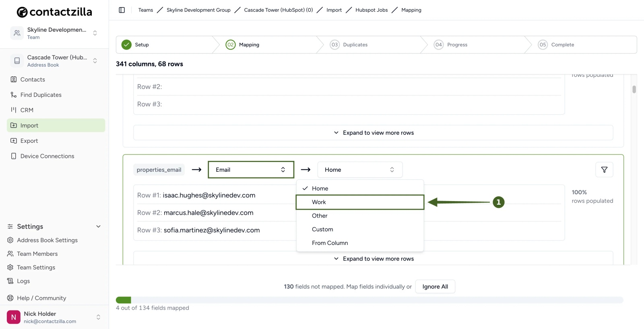The width and height of the screenshot is (644, 329).
Task: Go to the Duplicates step
Action: pyautogui.click(x=349, y=45)
